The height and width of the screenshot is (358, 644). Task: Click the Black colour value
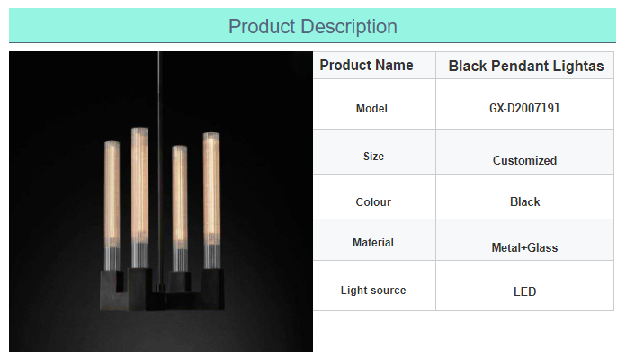click(525, 202)
